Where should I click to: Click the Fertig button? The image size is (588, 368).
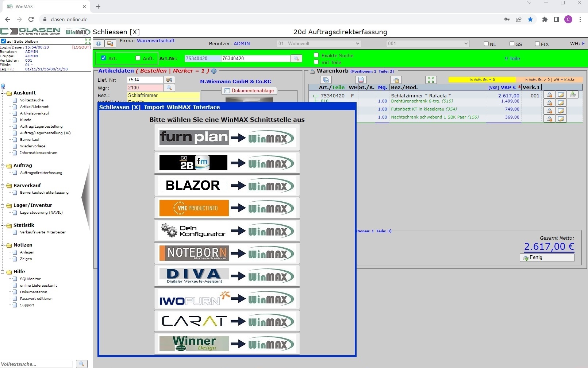tap(547, 257)
